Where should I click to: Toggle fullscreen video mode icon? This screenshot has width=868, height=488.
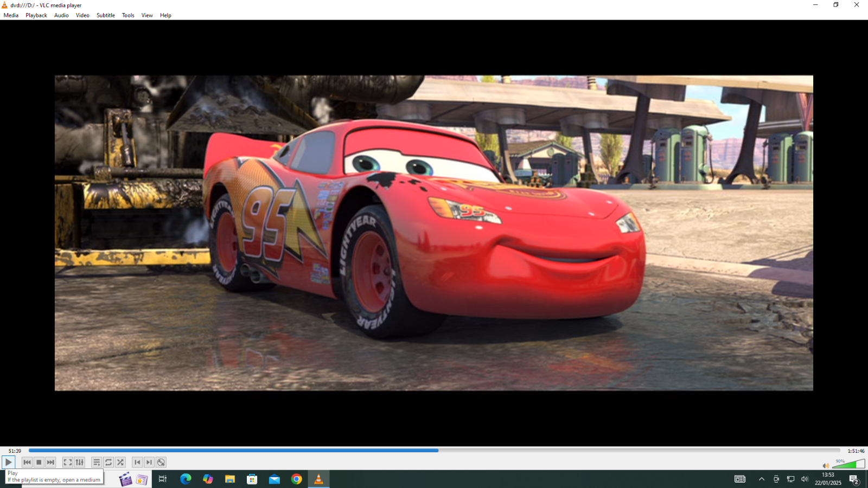[68, 463]
